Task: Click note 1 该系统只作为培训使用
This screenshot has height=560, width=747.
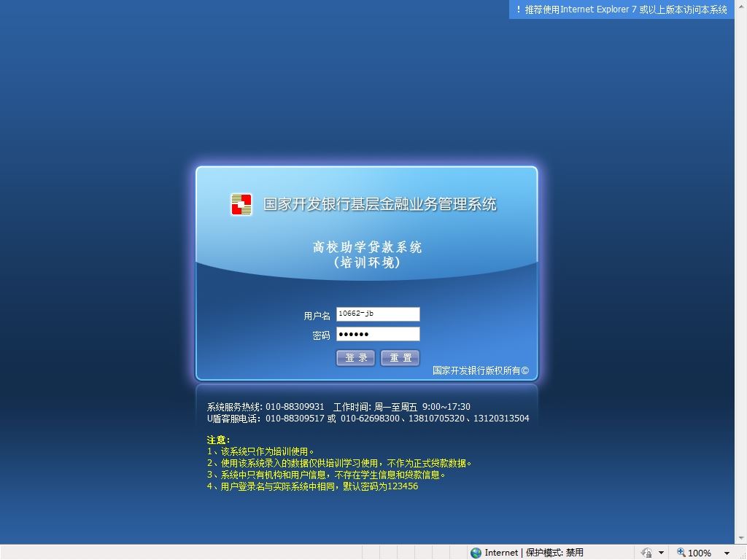Action: coord(260,451)
